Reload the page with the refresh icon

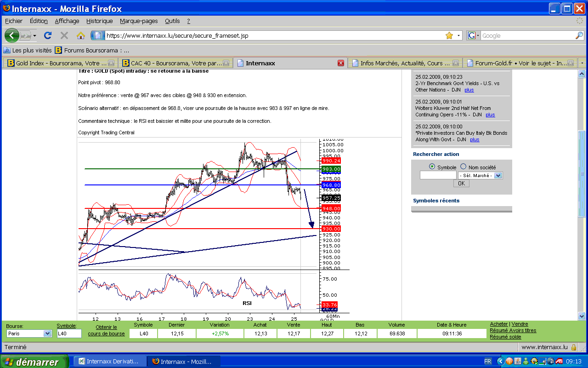tap(48, 35)
